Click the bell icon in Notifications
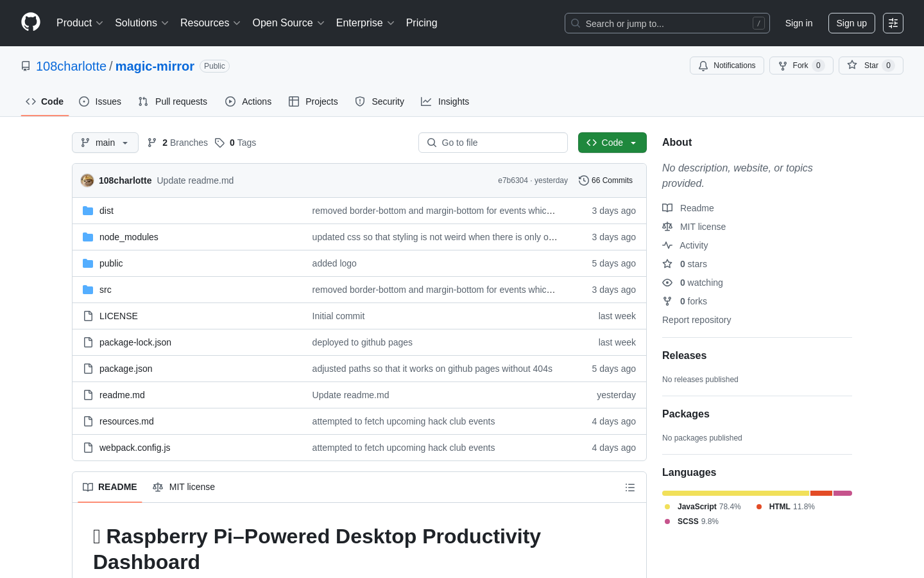 tap(703, 66)
